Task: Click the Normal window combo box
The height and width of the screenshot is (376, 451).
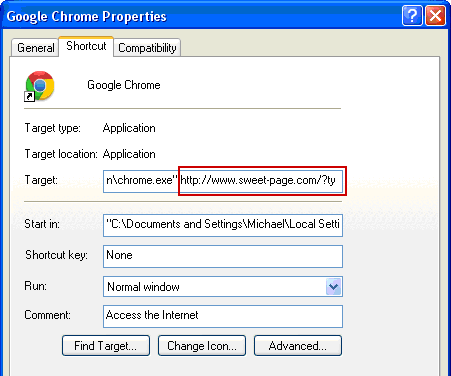Action: point(223,287)
